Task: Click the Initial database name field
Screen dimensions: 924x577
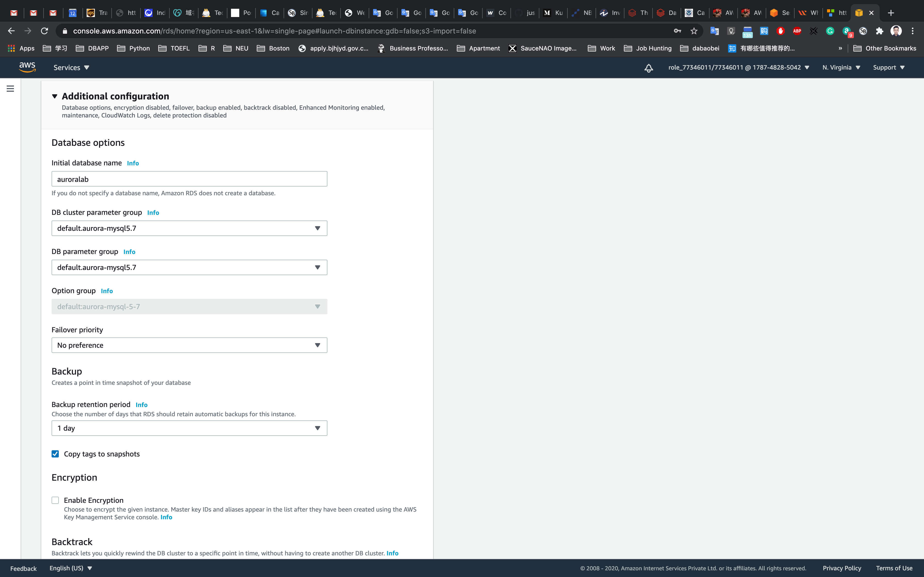Action: pos(189,179)
